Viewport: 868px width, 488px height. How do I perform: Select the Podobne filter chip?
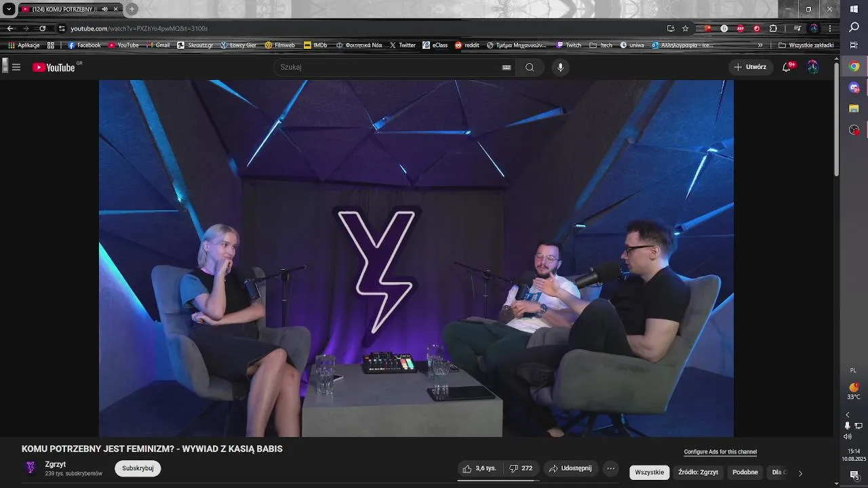[x=745, y=472]
